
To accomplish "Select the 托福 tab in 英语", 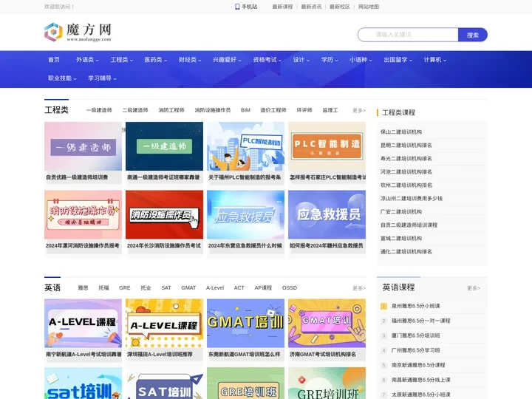I will point(104,287).
